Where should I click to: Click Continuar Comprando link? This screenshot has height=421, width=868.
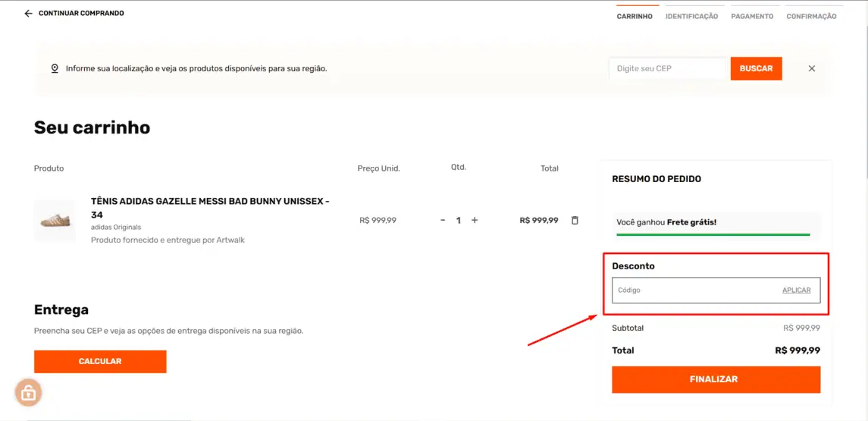81,14
